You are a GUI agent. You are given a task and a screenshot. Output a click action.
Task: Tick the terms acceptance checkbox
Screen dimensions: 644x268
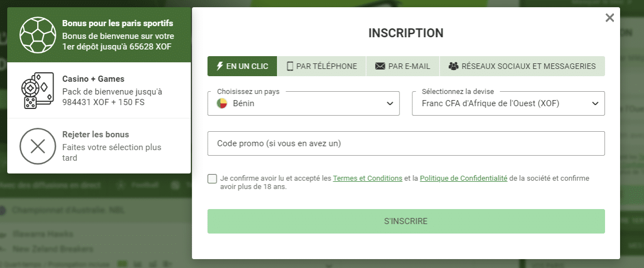point(212,179)
